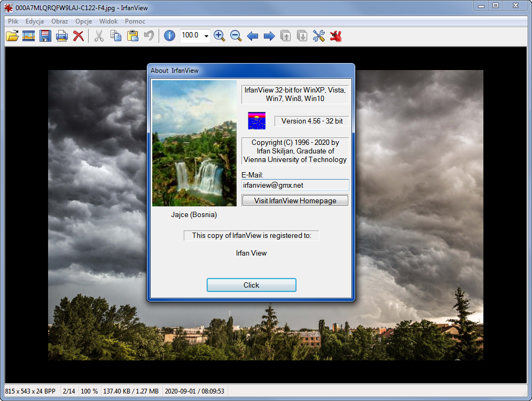532x401 pixels.
Task: Click the Jajce waterfall picture
Action: coord(194,143)
